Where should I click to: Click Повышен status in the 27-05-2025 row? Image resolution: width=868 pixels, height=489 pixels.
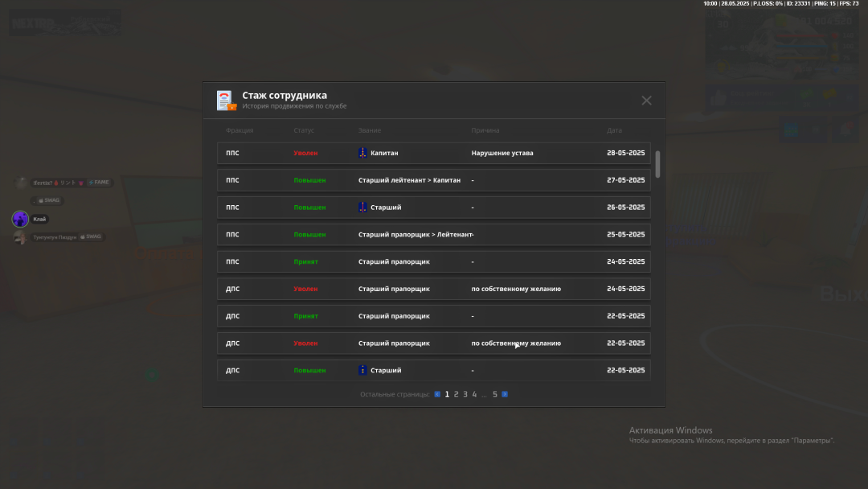310,180
